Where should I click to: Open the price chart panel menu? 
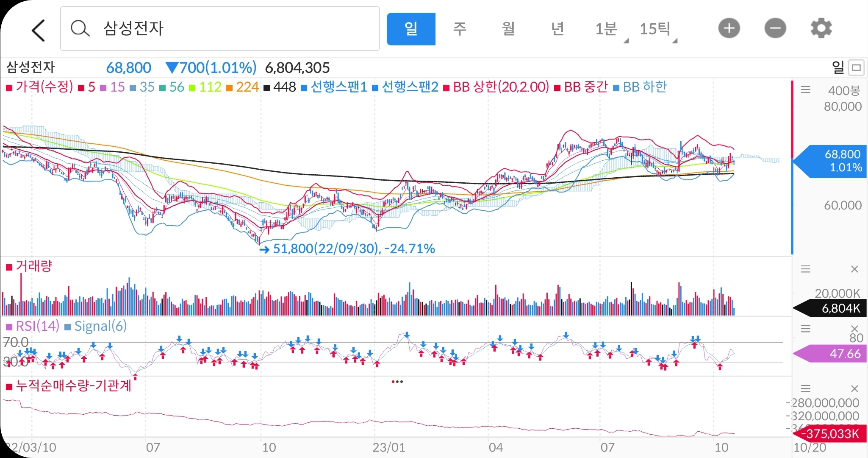point(806,89)
